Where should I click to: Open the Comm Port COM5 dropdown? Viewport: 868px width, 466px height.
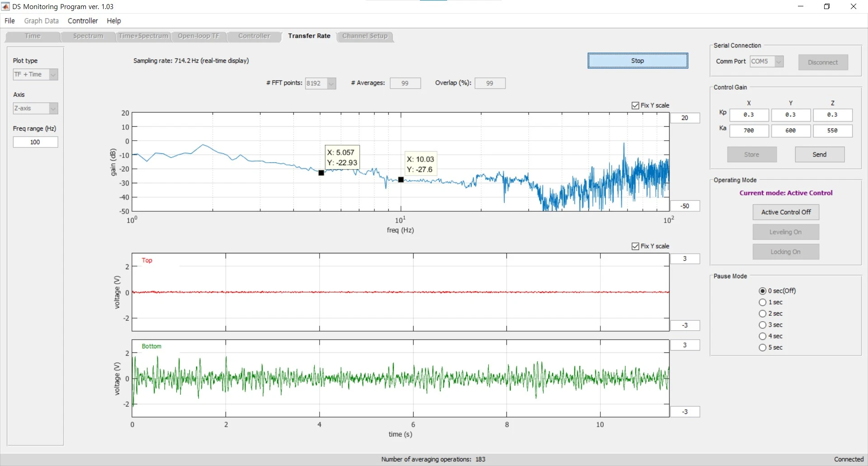[767, 62]
